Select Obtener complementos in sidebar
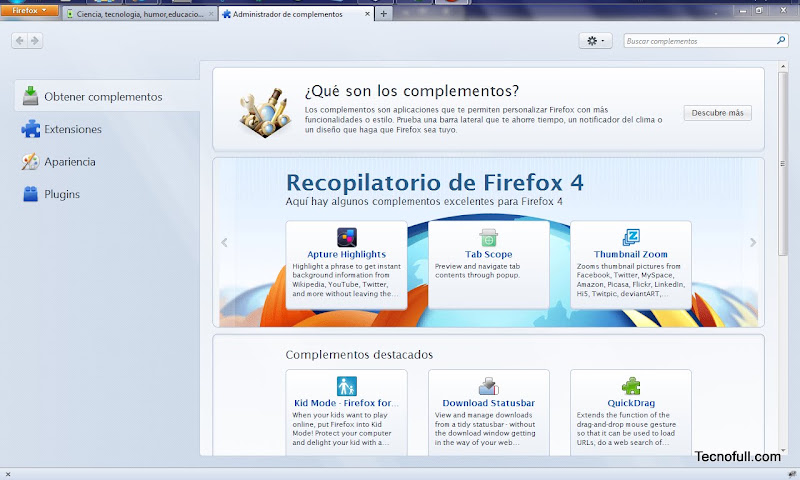The image size is (800, 480). point(107,96)
